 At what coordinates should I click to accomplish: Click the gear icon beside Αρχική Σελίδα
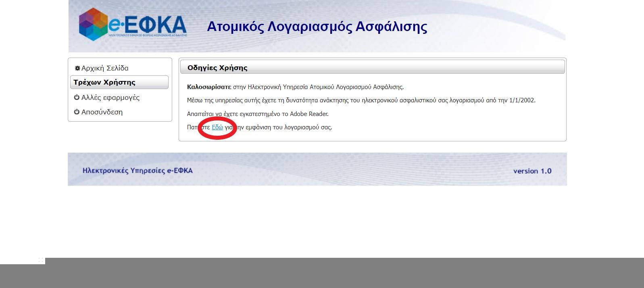tap(77, 68)
